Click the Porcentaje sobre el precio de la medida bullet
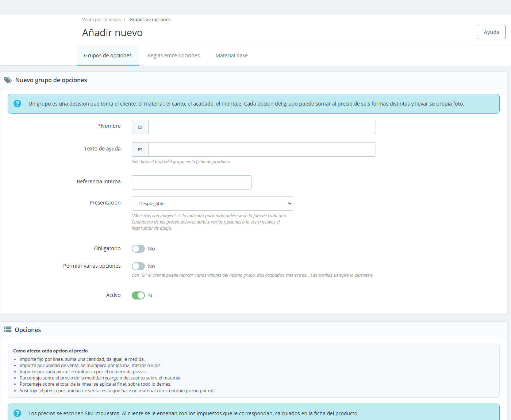This screenshot has height=420, width=511. point(100,378)
